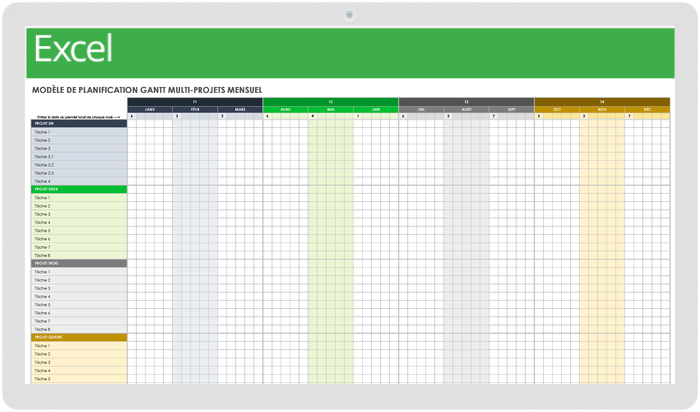Select first-Monday date cell under JUIN

(x=358, y=116)
